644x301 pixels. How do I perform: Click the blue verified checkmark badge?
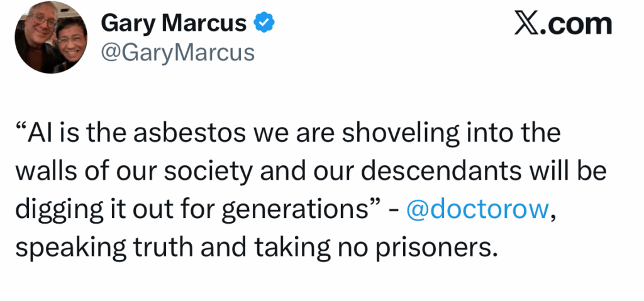[264, 23]
